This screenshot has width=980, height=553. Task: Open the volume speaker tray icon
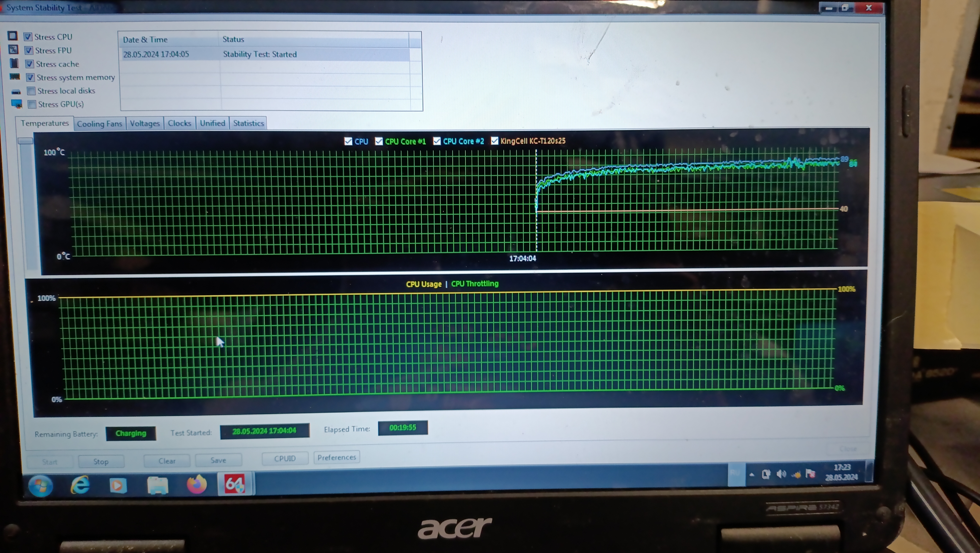[781, 474]
